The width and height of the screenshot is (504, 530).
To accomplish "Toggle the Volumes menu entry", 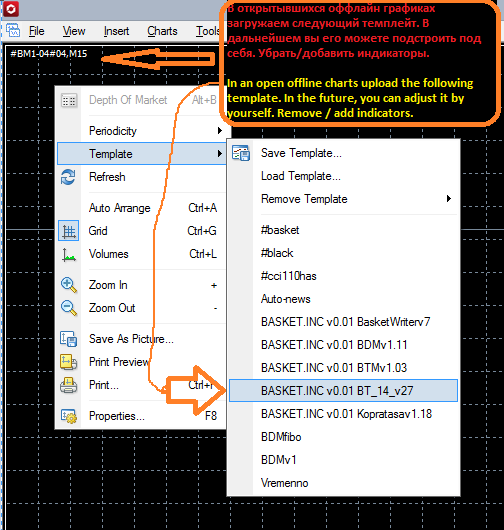I will [142, 254].
